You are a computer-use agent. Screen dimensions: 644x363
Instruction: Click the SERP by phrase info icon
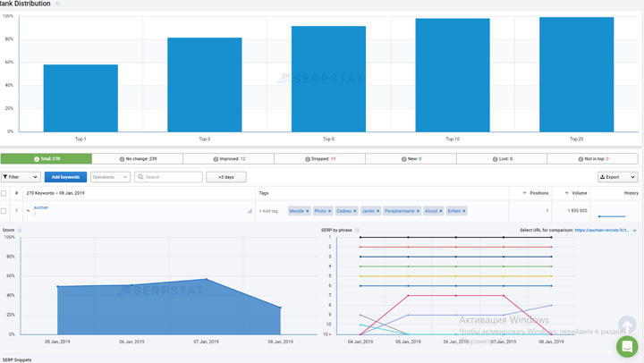point(357,231)
